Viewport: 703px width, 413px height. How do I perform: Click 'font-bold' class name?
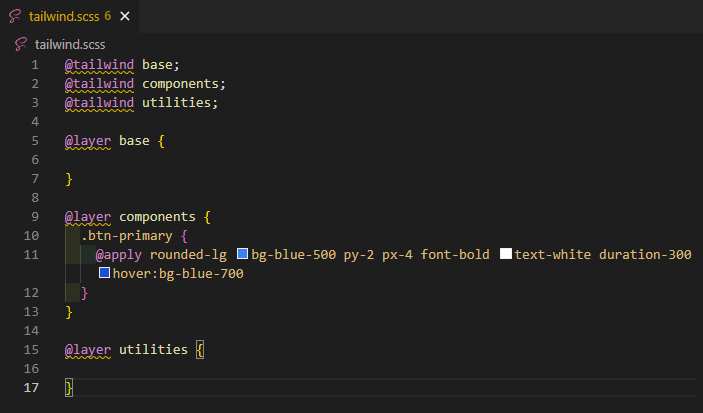tap(455, 255)
